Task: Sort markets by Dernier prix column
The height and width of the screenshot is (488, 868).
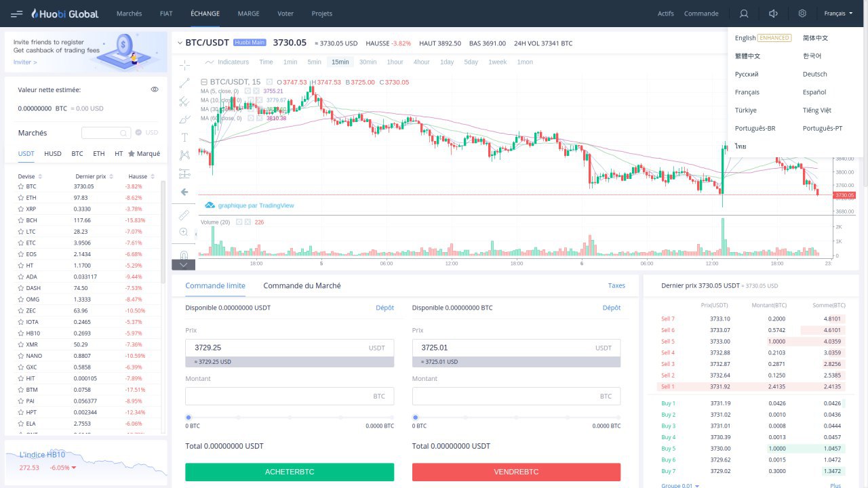Action: (x=94, y=176)
